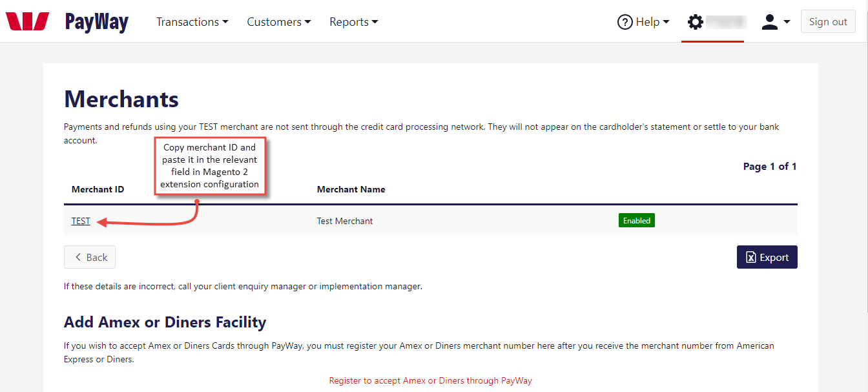
Task: Expand the Customers menu
Action: [279, 22]
